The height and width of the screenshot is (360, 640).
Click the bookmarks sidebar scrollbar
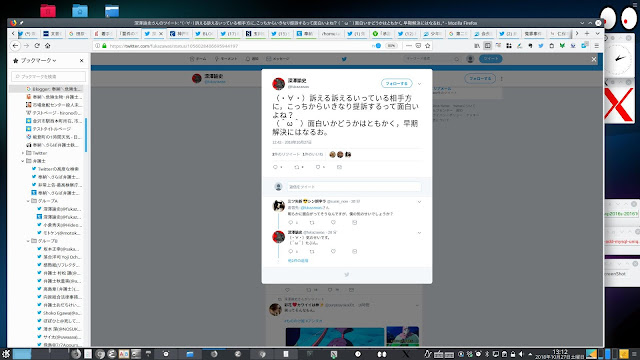[86, 135]
